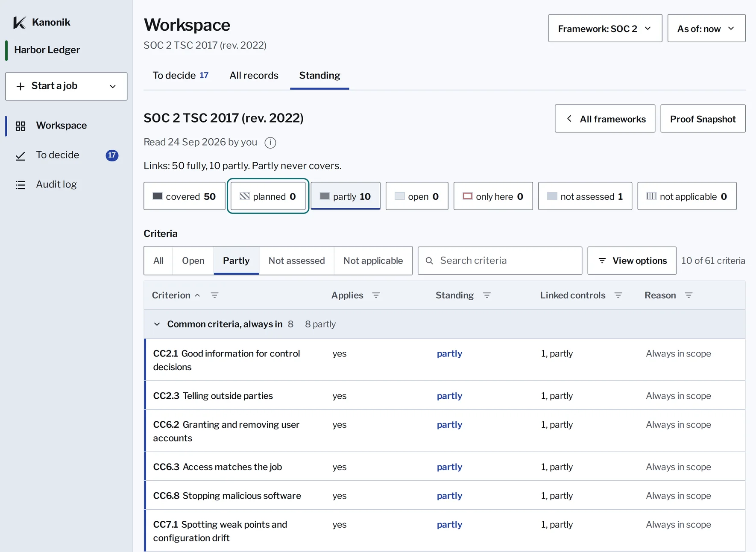Click the Workspace grid icon in sidebar

click(x=21, y=126)
